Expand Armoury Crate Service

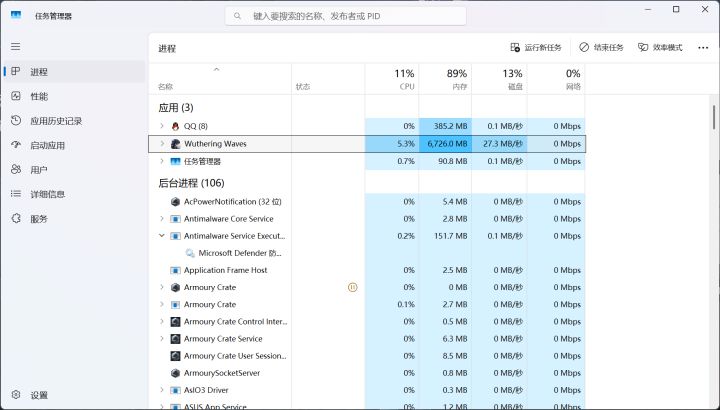click(162, 338)
